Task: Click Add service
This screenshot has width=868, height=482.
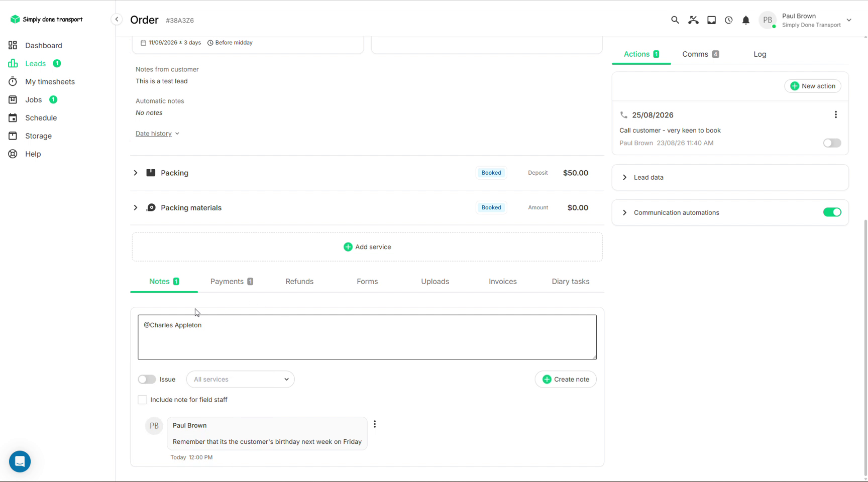Action: click(367, 247)
